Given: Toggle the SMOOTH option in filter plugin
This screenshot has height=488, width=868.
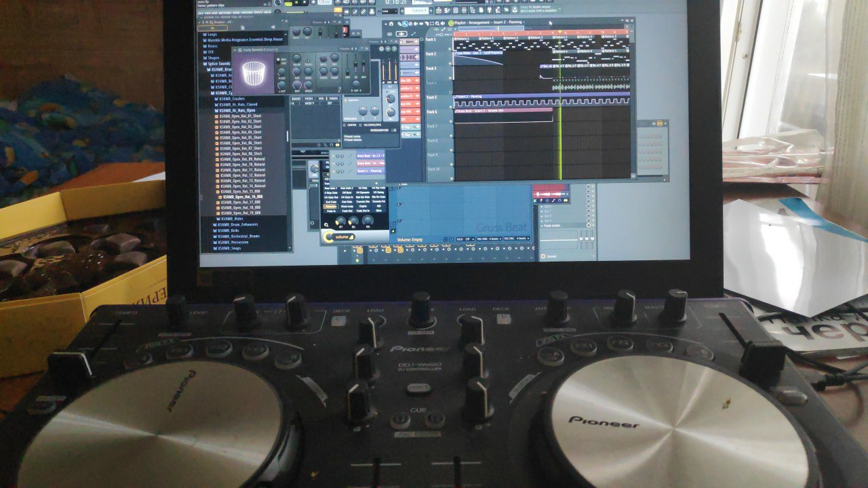Looking at the screenshot, I should [x=353, y=100].
